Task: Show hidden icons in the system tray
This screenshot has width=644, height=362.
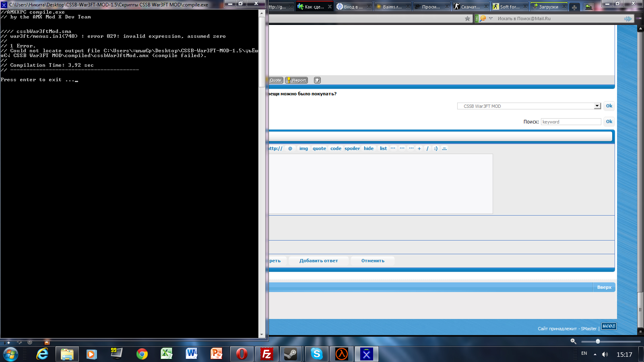Action: click(595, 354)
